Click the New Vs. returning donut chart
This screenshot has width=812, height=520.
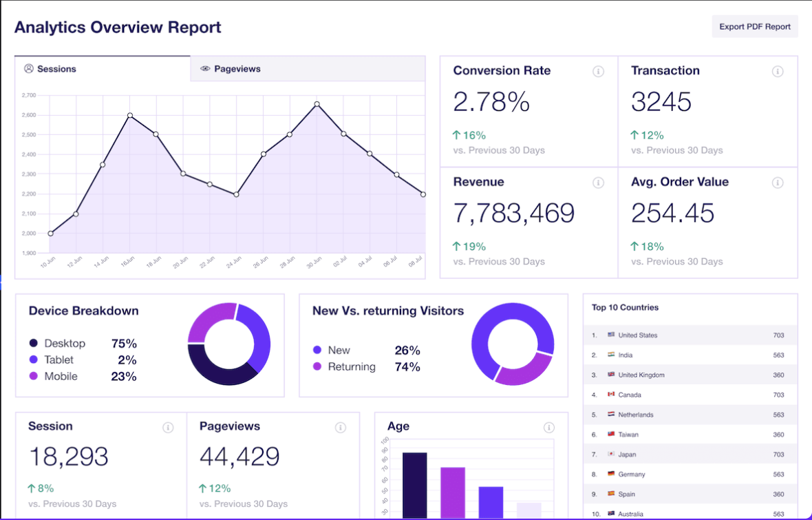(513, 344)
